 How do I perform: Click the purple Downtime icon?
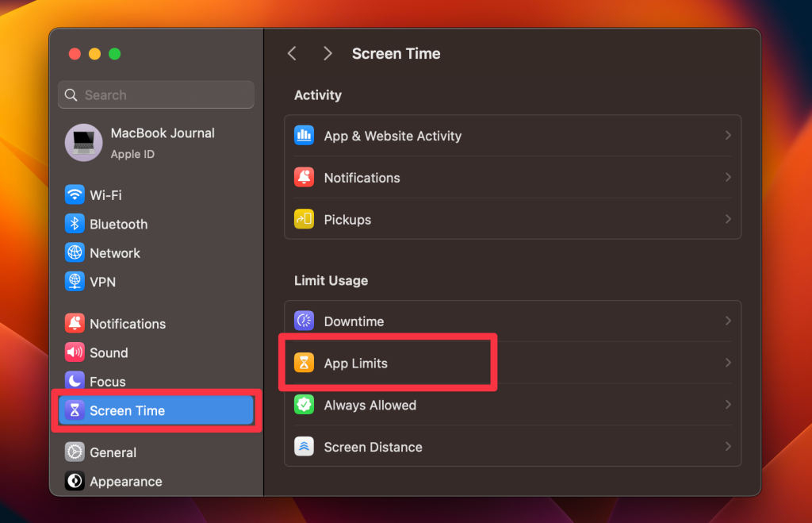point(304,321)
